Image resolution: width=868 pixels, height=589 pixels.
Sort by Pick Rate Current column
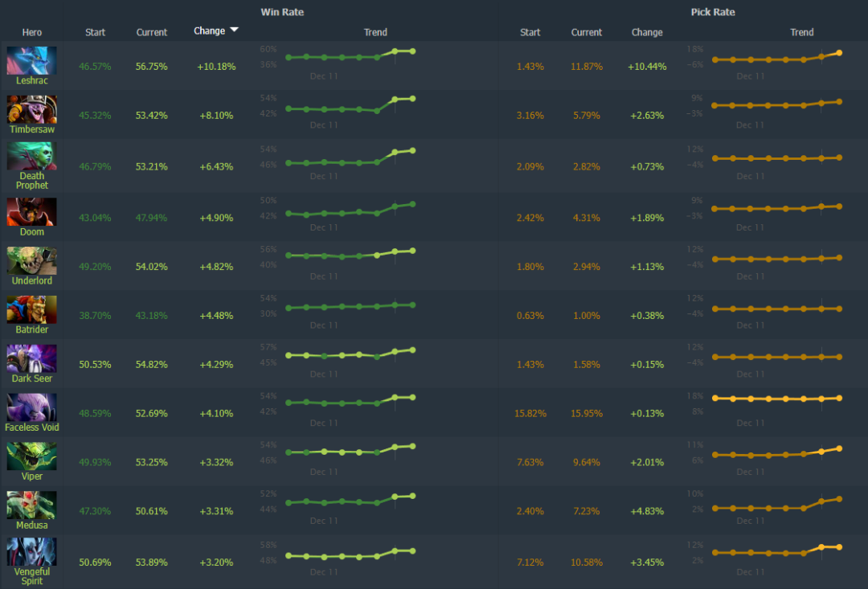pyautogui.click(x=586, y=32)
